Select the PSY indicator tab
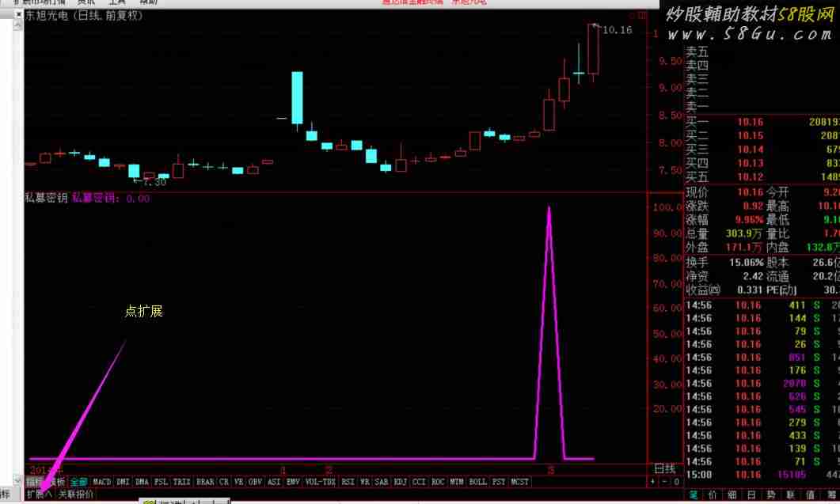The image size is (840, 504). (499, 482)
